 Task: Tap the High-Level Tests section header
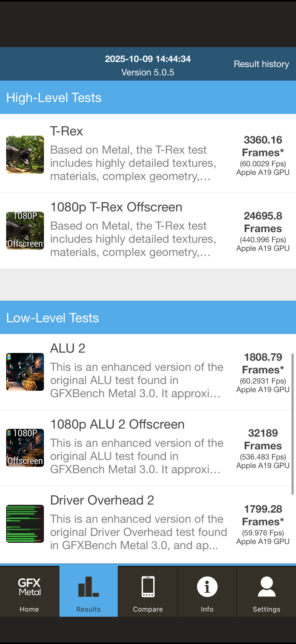tap(54, 98)
